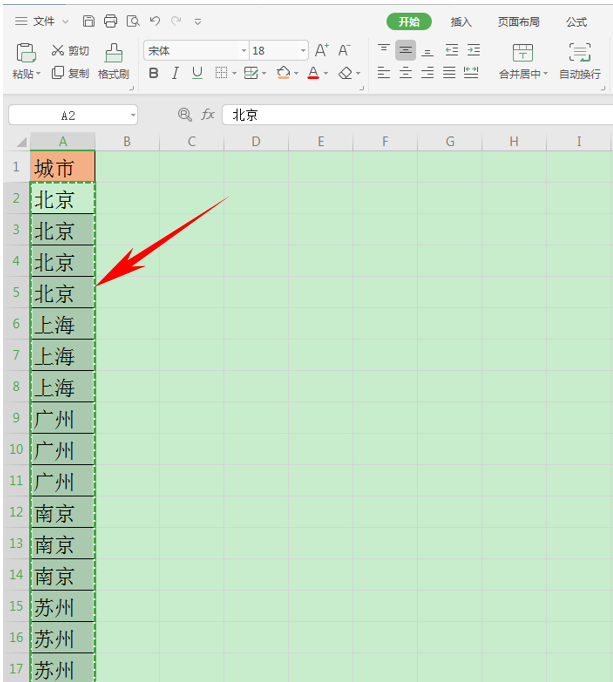
Task: Increase indent in the cell
Action: pos(473,50)
